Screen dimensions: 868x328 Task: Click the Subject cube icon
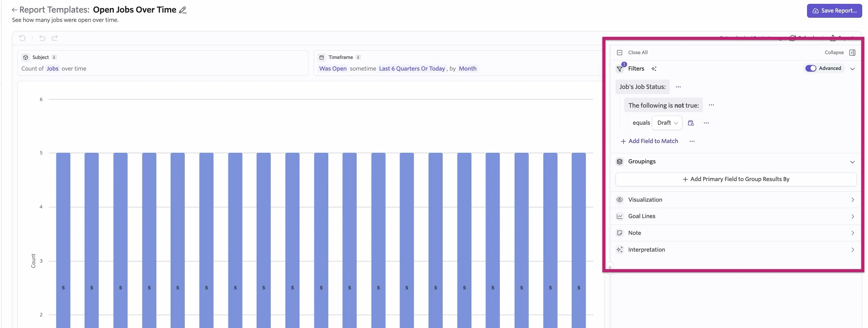(25, 57)
